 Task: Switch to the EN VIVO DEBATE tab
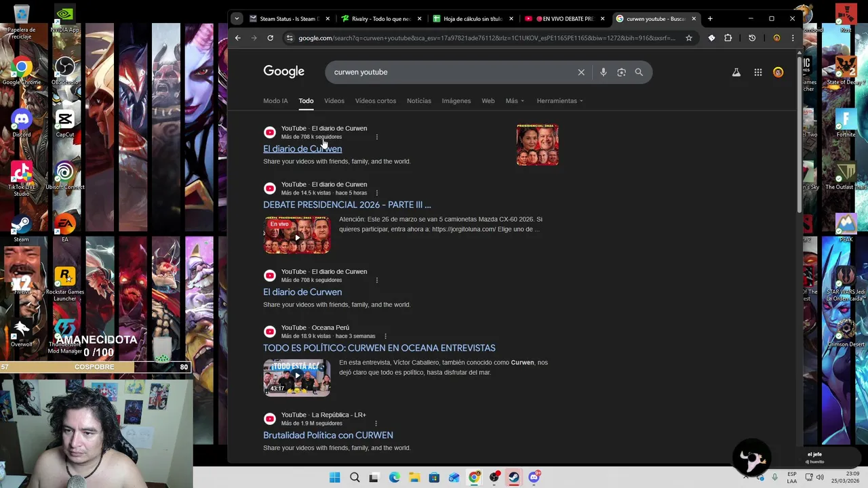tap(564, 19)
